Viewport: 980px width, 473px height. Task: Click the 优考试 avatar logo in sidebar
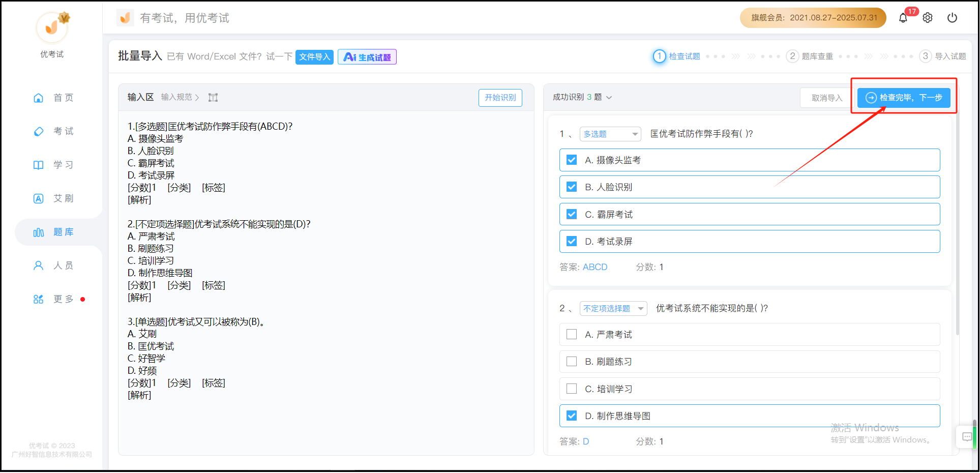52,27
